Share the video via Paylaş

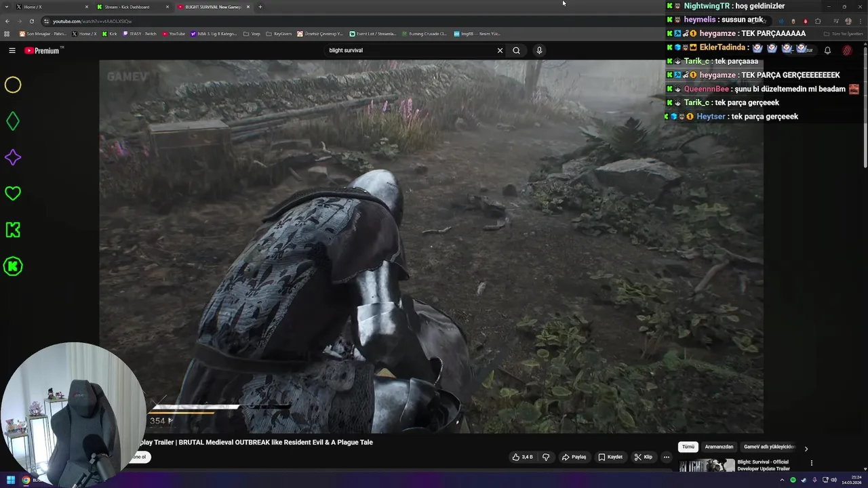(574, 457)
